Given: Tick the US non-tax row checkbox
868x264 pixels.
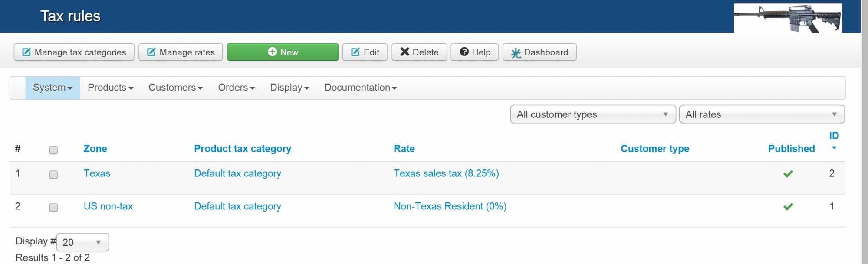Looking at the screenshot, I should [x=53, y=208].
